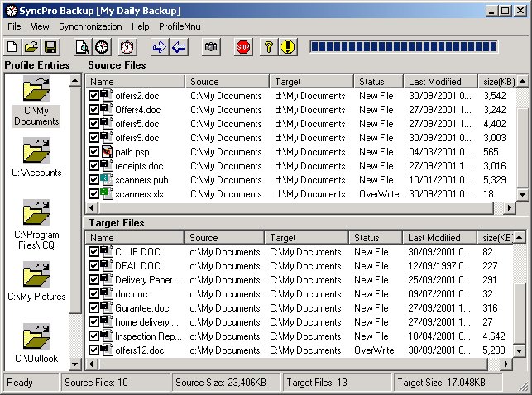The image size is (532, 395).
Task: Click the scanners.xls file type icon
Action: [107, 193]
